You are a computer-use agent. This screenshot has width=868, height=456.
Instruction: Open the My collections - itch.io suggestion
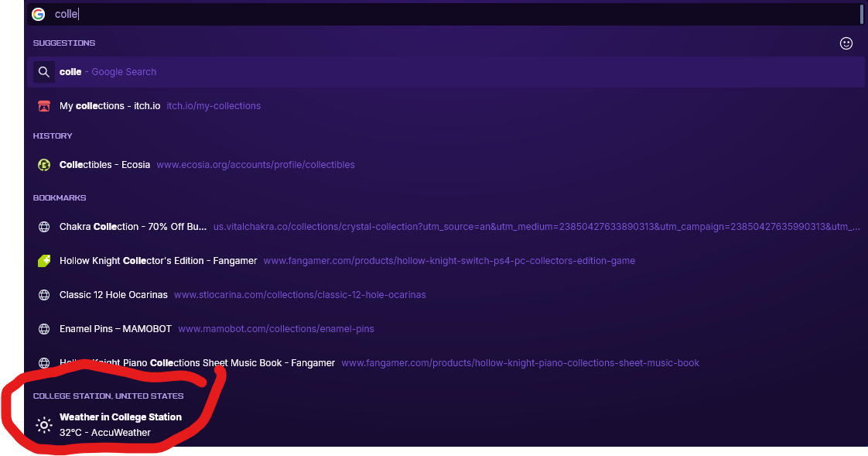coord(446,106)
